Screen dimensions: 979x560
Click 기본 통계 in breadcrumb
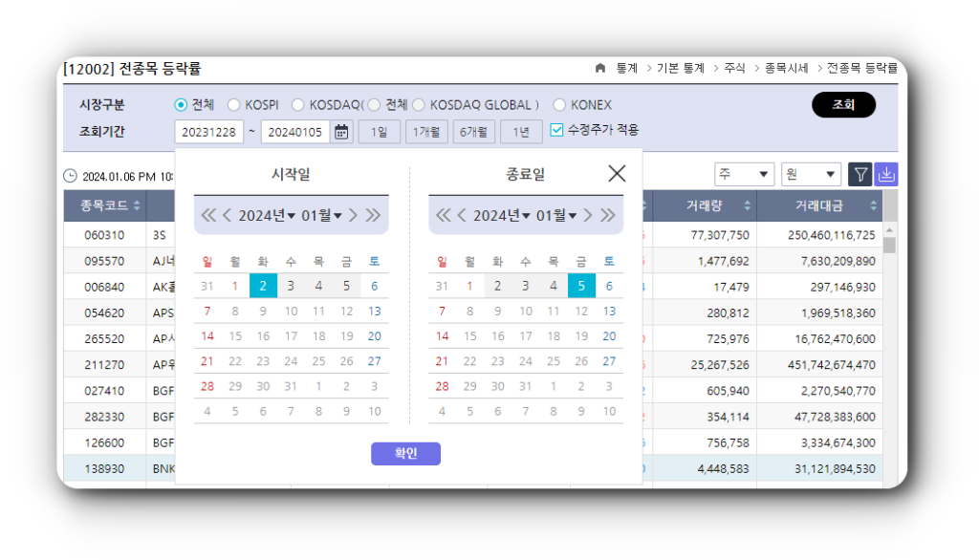coord(681,68)
